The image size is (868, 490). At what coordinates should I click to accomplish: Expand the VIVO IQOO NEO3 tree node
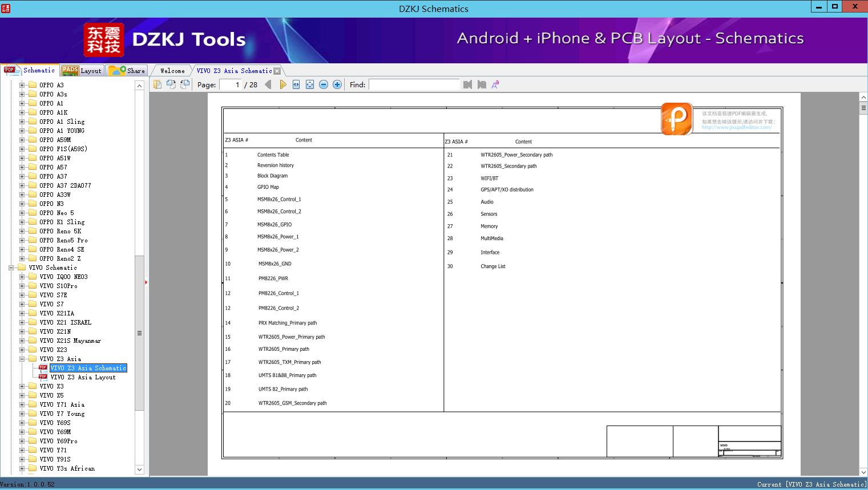(22, 277)
